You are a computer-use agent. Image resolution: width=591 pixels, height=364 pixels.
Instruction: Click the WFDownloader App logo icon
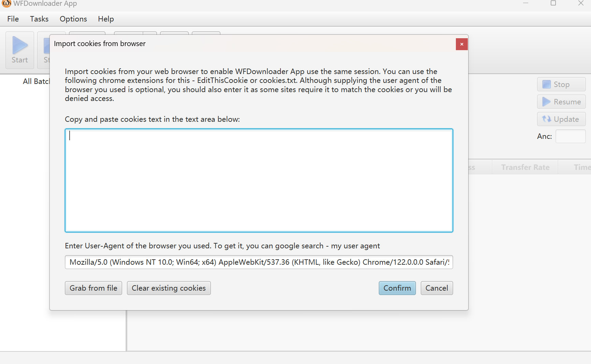[x=6, y=3]
